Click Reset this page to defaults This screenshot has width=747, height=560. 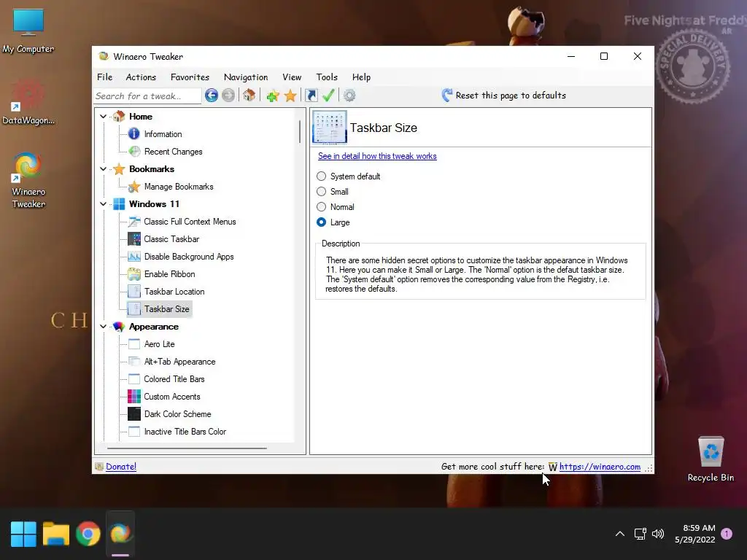coord(503,96)
